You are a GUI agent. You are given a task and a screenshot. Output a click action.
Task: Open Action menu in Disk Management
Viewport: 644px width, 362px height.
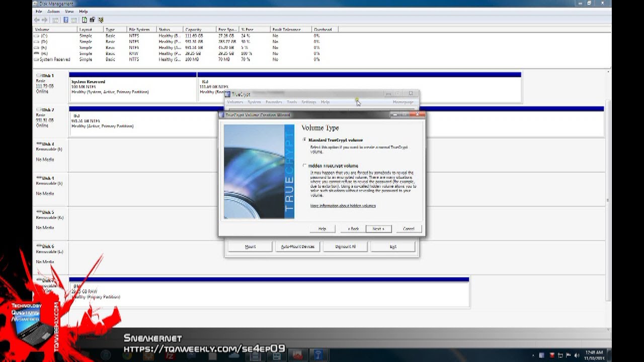[53, 11]
